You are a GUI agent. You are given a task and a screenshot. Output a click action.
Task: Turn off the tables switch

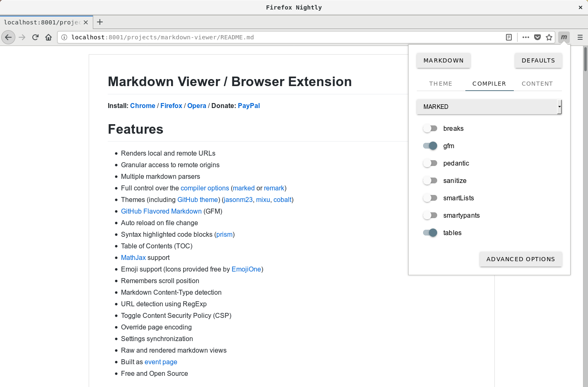click(x=430, y=233)
